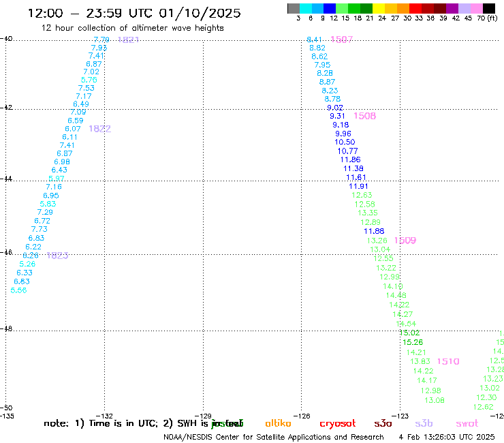Click the wave height value '15.26'
504x443 pixels.
pyautogui.click(x=413, y=342)
